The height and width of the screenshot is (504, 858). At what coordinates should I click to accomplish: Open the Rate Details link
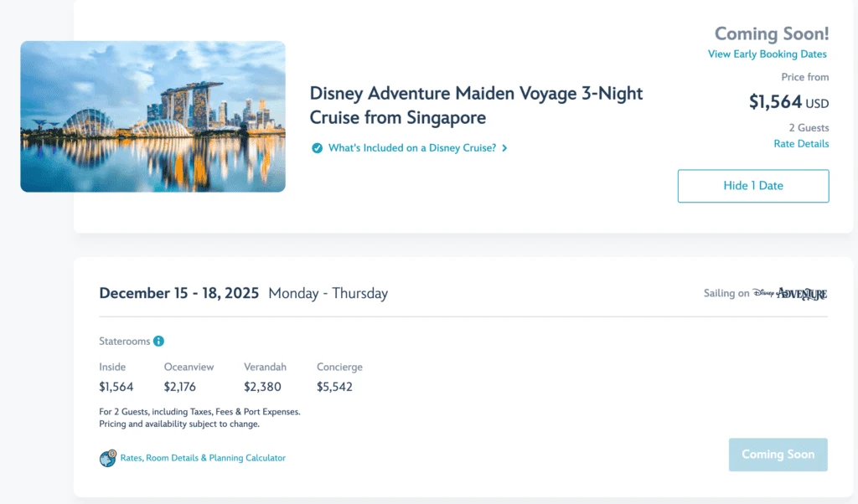point(801,144)
